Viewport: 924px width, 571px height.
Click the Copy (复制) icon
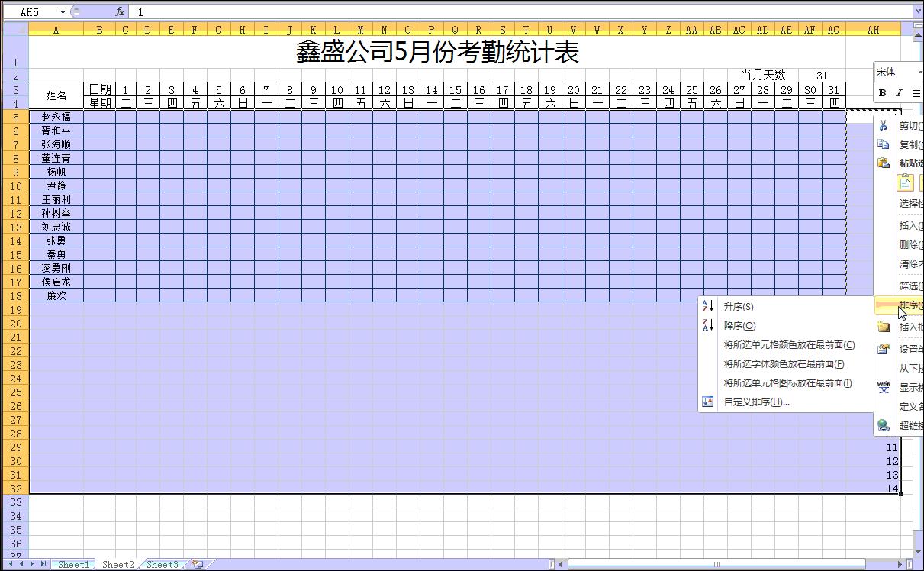884,144
